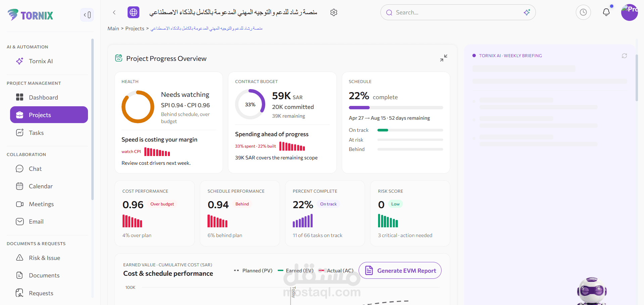Click '59K SAR' budget amount
Screen dimensions: 644x305
[287, 96]
